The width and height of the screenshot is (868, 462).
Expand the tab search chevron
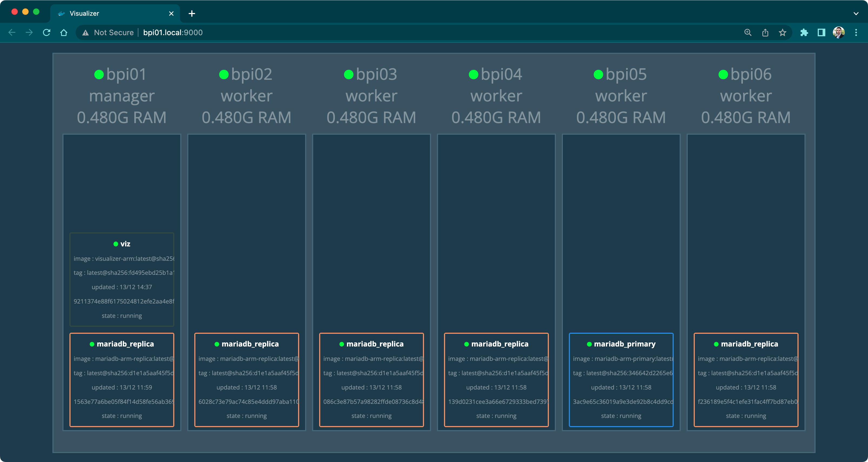coord(856,14)
